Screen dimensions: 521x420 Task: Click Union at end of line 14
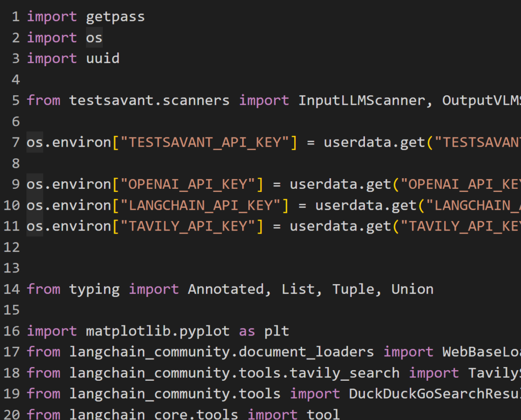tap(412, 289)
